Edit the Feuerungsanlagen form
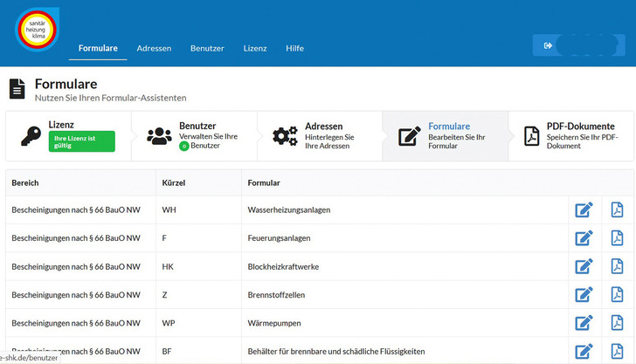This screenshot has width=636, height=364. (x=584, y=238)
